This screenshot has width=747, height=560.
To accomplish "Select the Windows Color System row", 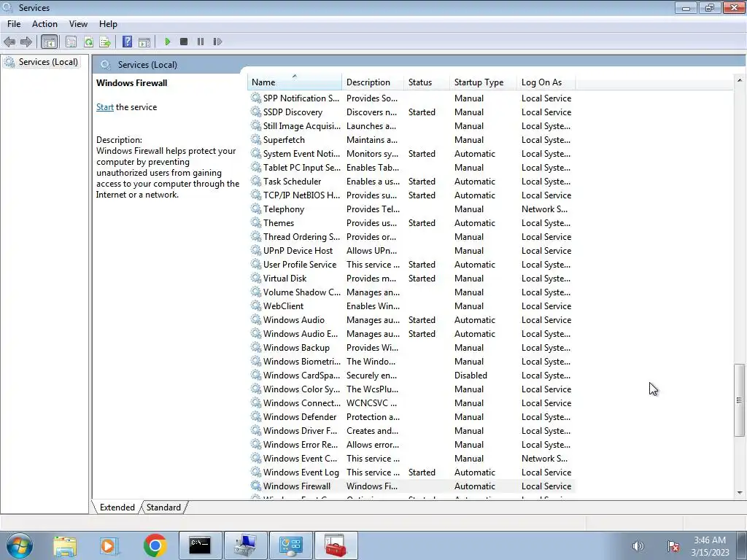I will pos(411,389).
